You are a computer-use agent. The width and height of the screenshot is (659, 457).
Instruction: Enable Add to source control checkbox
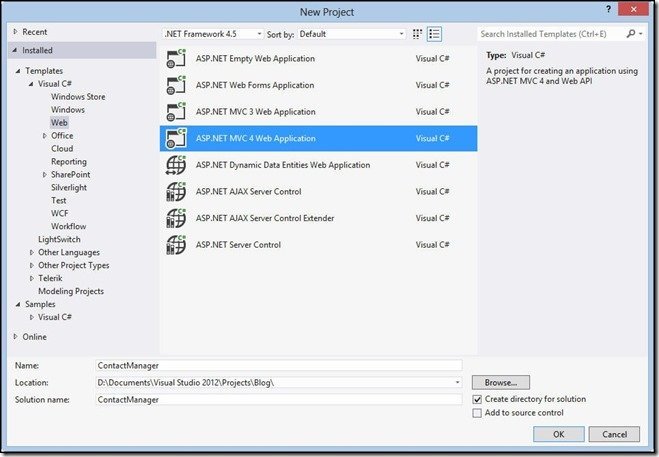(477, 413)
